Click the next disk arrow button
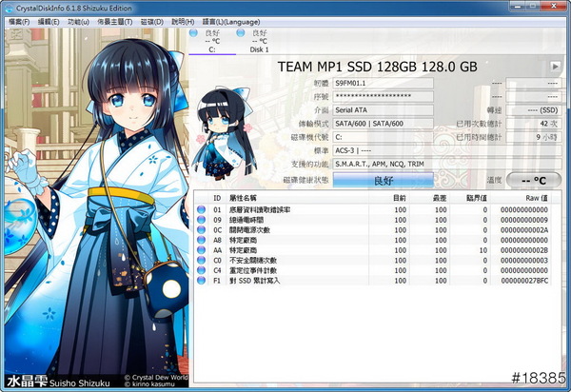The image size is (571, 392). coord(555,68)
